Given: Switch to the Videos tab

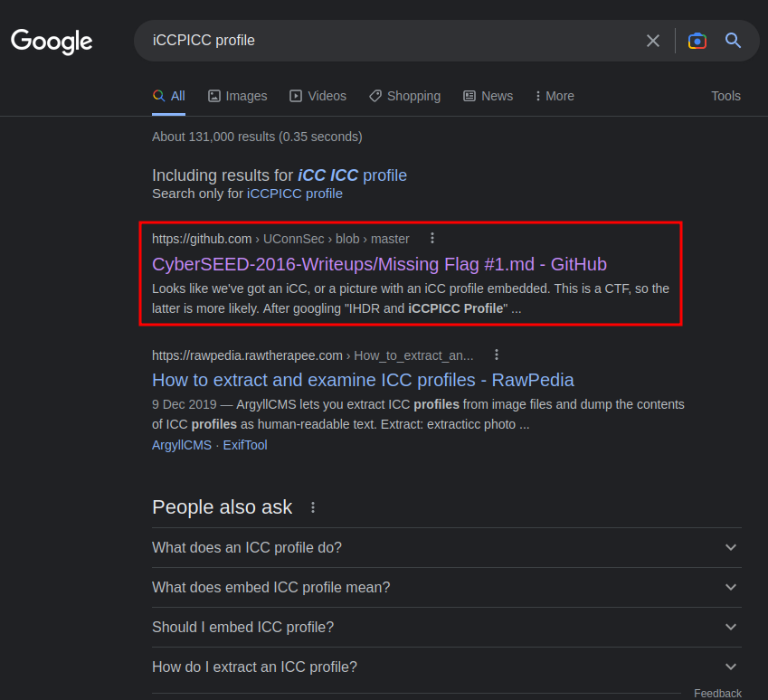Looking at the screenshot, I should coord(318,96).
